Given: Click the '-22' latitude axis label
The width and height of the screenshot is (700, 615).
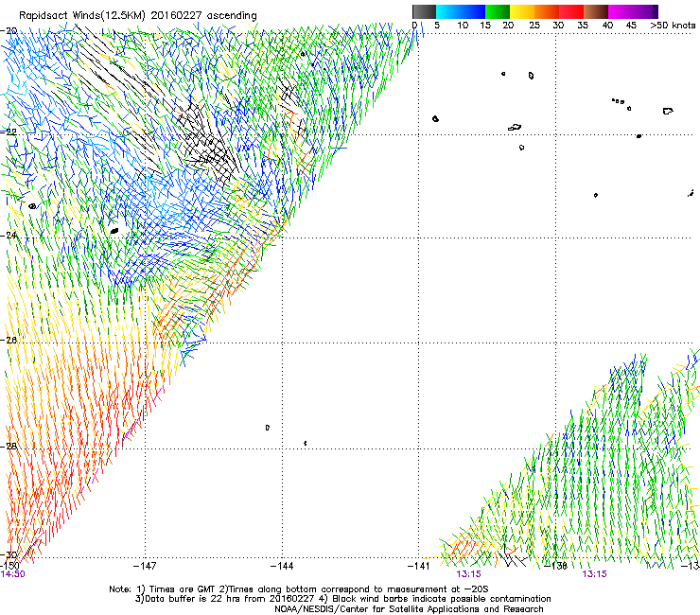Looking at the screenshot, I should coord(9,132).
